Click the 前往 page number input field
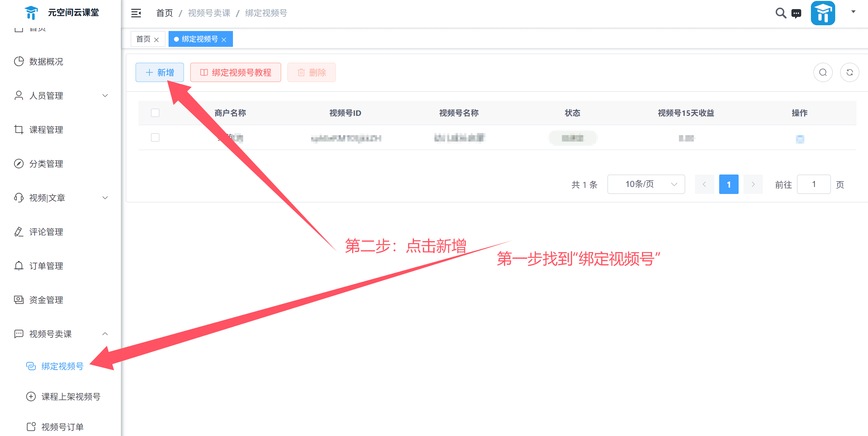868x436 pixels. 814,184
